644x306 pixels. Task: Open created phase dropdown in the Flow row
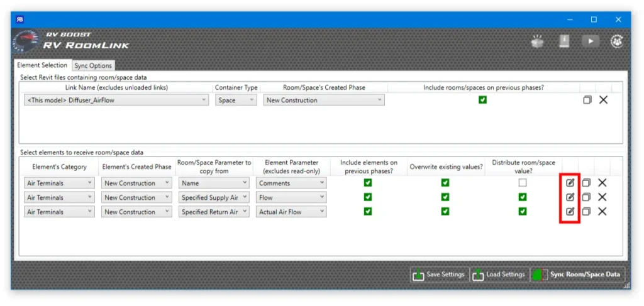click(x=136, y=198)
